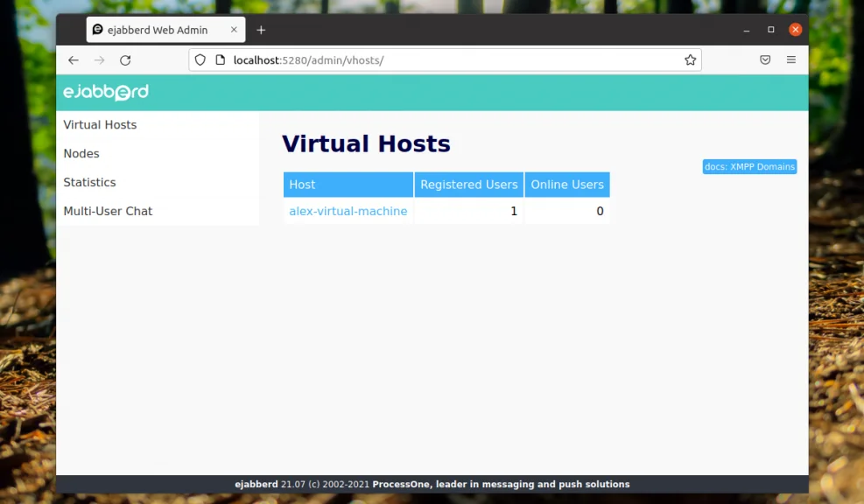
Task: Open the alex-virtual-machine host link
Action: point(348,211)
